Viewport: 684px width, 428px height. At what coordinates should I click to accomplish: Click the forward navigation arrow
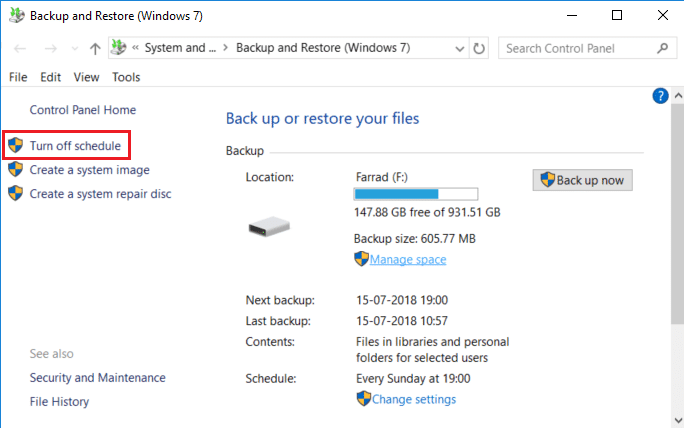[49, 48]
